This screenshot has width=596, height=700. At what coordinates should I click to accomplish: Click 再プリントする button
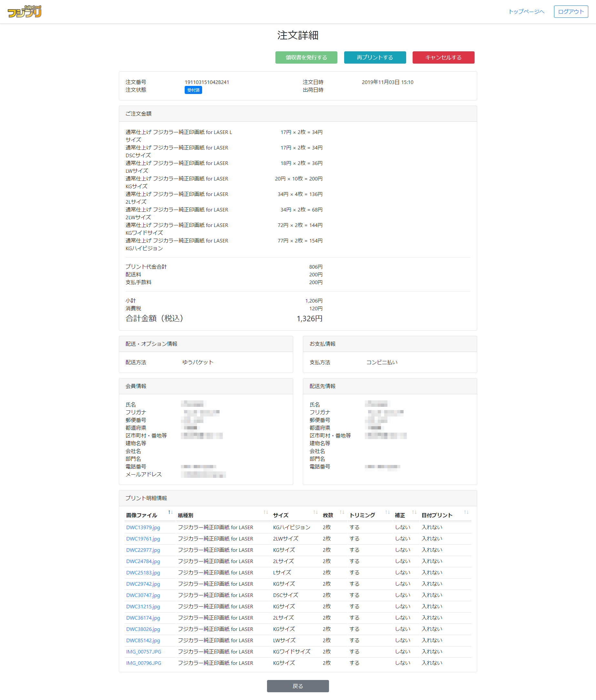coord(375,57)
